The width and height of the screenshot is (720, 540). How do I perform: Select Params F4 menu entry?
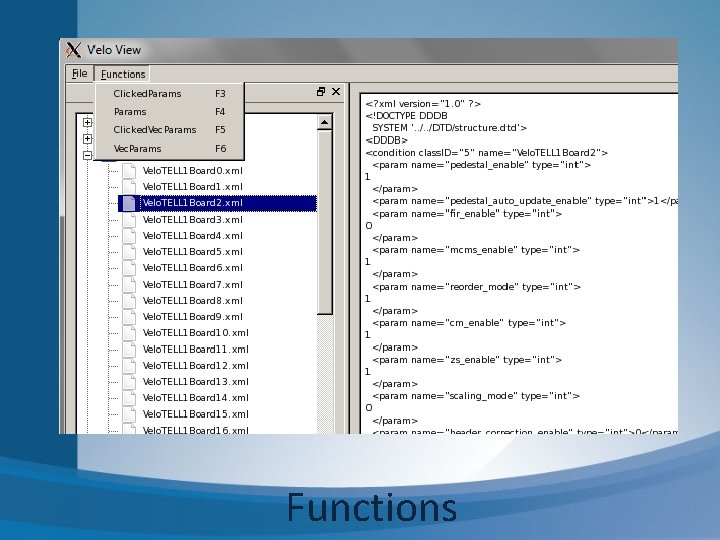pos(169,112)
